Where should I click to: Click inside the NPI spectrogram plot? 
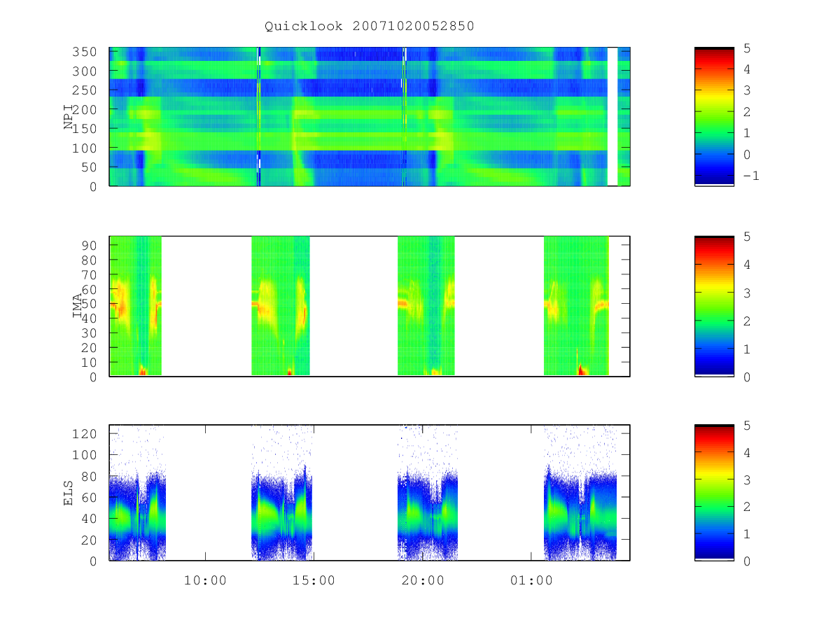click(x=370, y=117)
